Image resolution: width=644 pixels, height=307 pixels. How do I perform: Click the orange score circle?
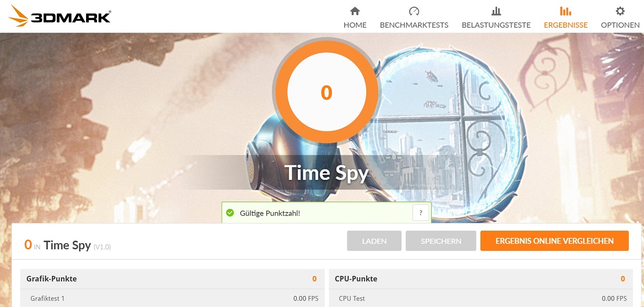(x=327, y=92)
